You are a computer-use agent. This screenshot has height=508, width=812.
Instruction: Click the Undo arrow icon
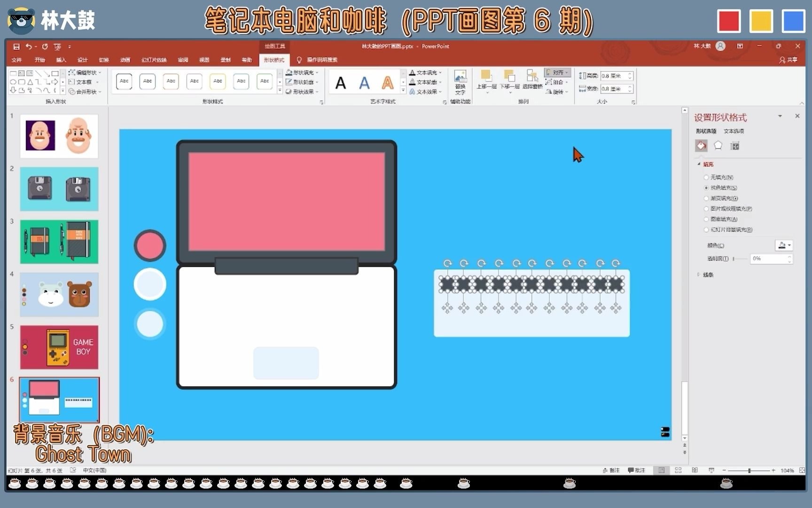(29, 47)
